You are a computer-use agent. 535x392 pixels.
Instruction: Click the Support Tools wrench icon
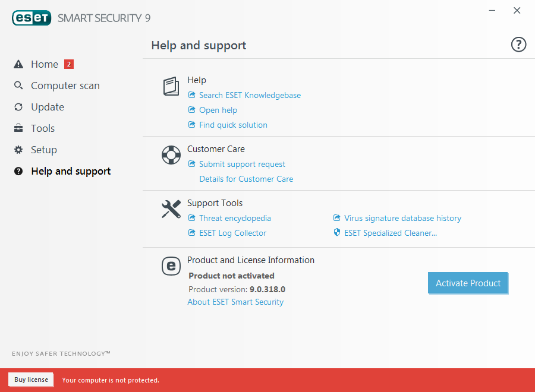(x=171, y=208)
